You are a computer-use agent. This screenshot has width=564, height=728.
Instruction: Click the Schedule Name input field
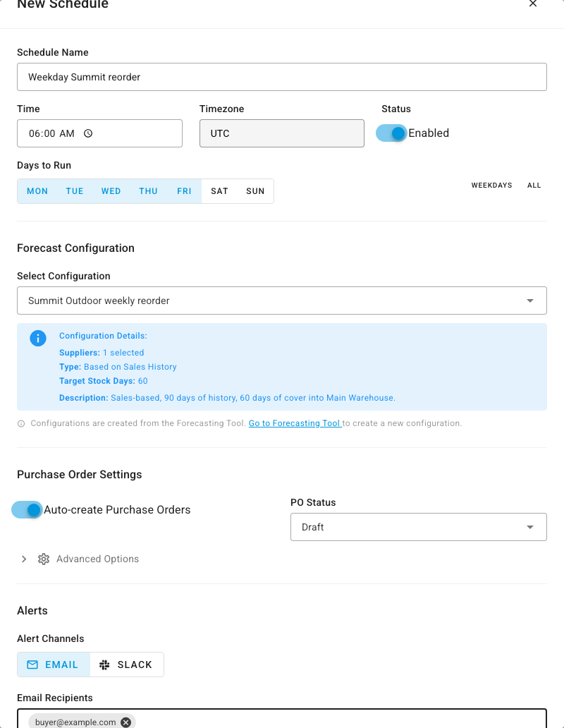[x=282, y=77]
